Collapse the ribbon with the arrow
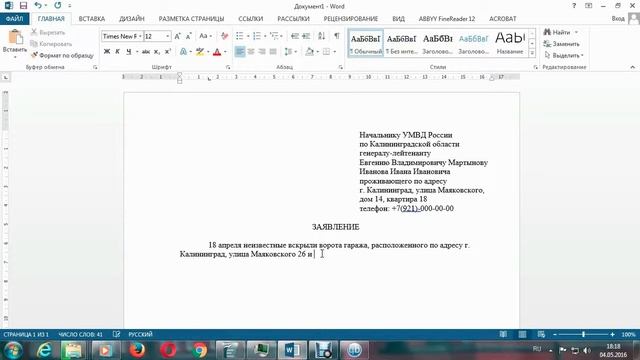 (633, 67)
